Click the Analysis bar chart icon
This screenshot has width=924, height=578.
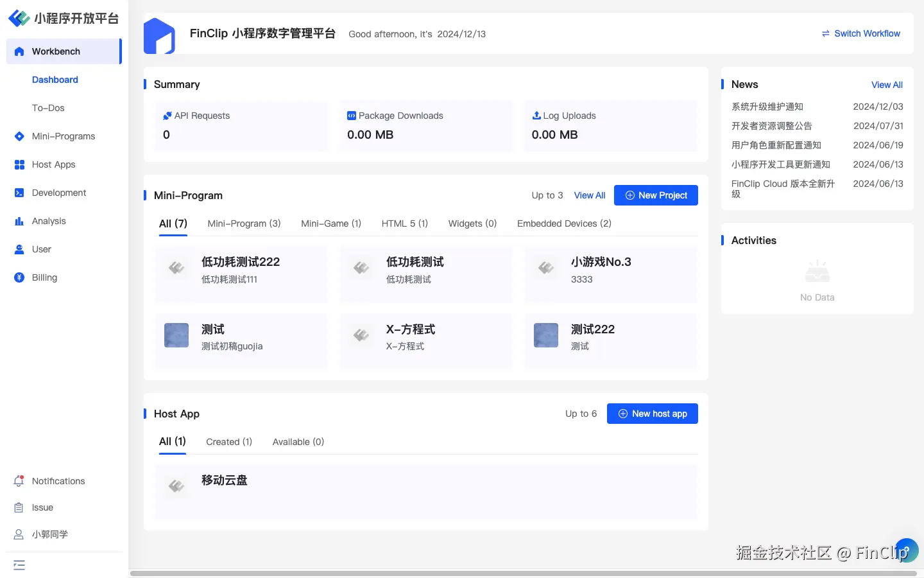(x=19, y=221)
